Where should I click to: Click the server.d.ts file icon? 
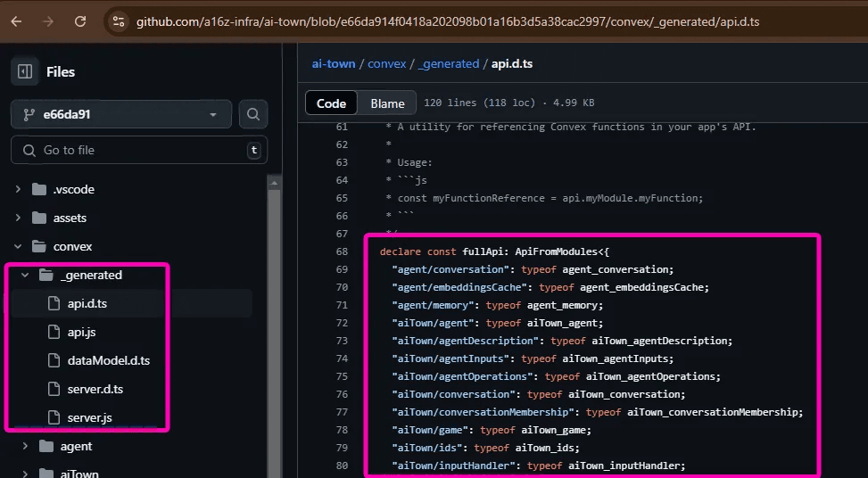(54, 389)
